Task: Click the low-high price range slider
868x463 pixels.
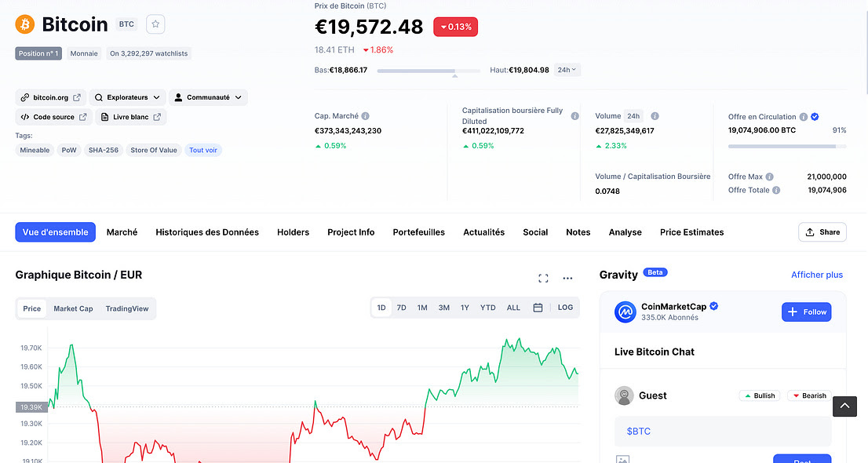Action: point(429,71)
